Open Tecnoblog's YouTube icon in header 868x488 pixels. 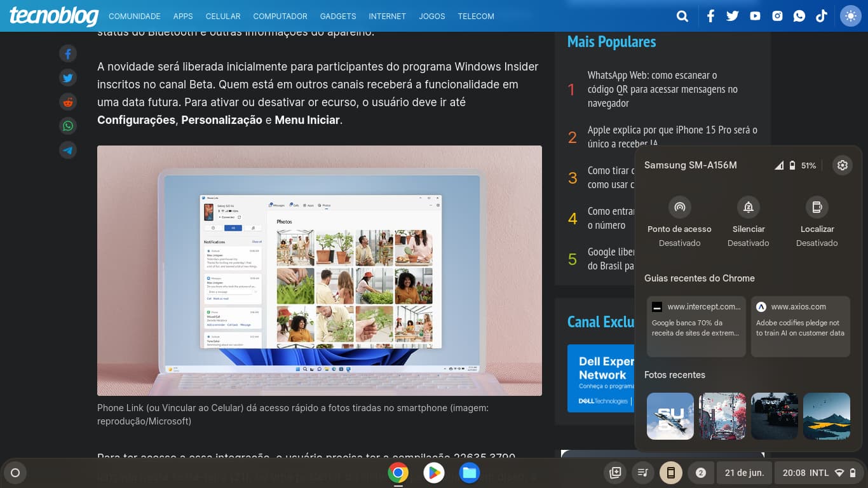pos(755,16)
